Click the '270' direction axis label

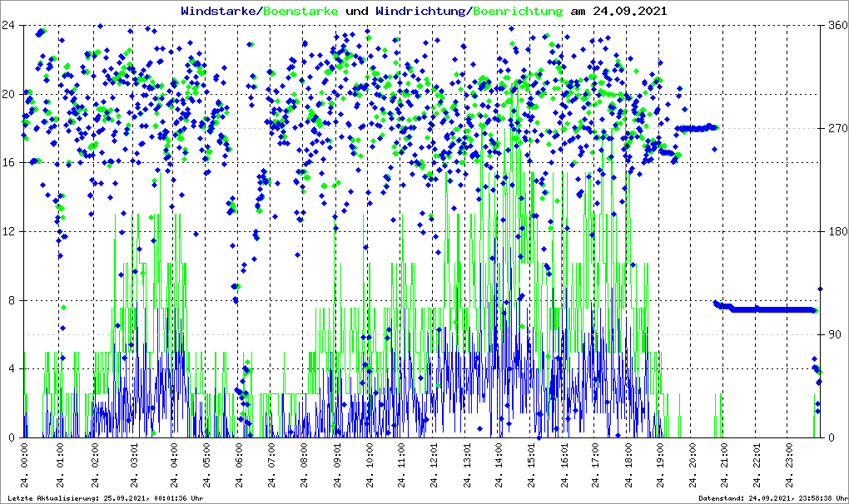click(x=833, y=128)
